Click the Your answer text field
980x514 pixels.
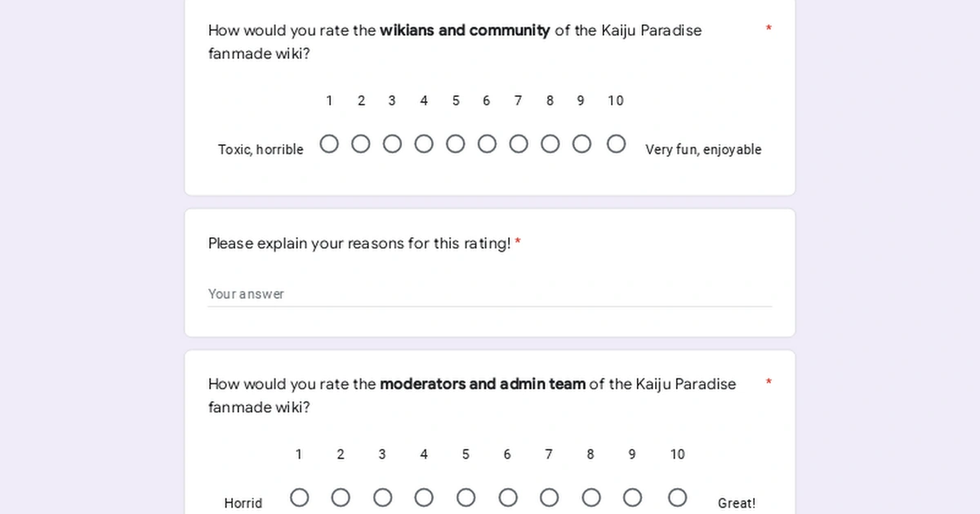[x=490, y=294]
